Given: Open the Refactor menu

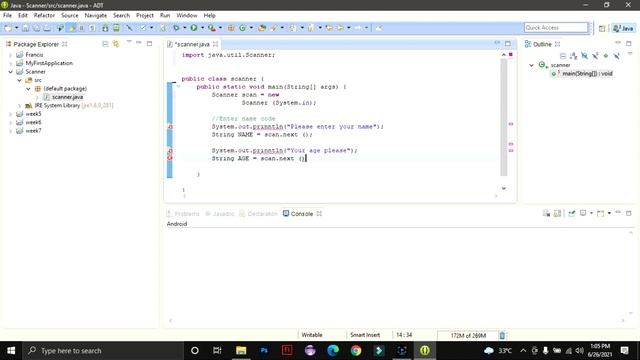Looking at the screenshot, I should click(44, 16).
